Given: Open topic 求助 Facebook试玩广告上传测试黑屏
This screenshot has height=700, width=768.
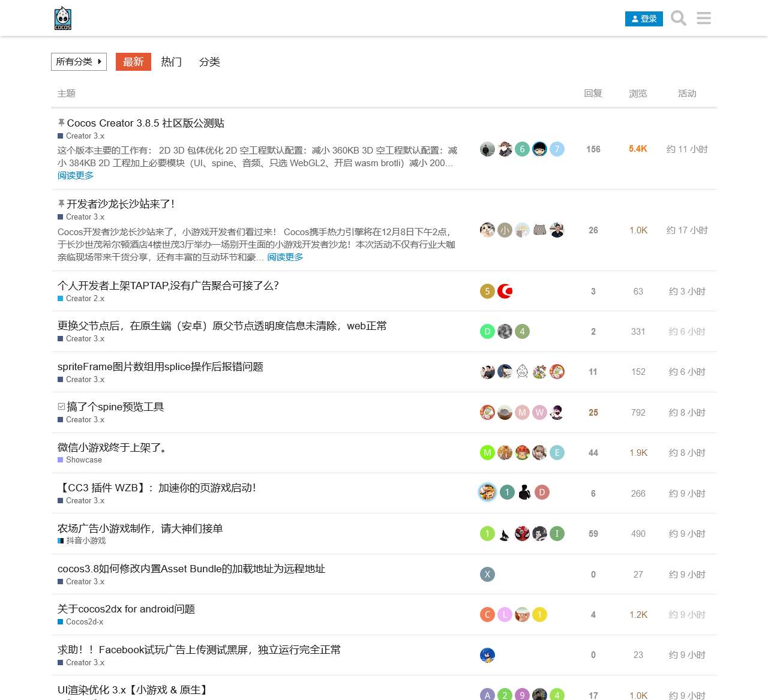Looking at the screenshot, I should 199,650.
